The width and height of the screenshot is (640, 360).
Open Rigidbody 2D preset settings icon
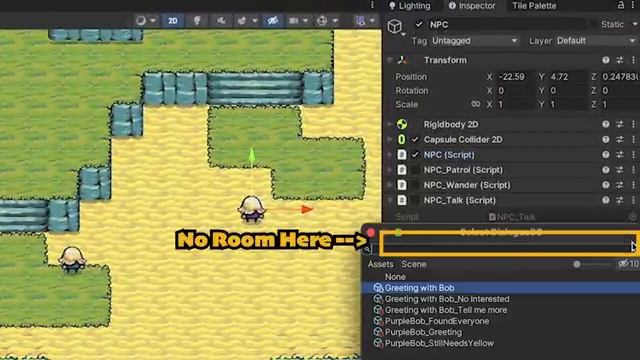(620, 124)
